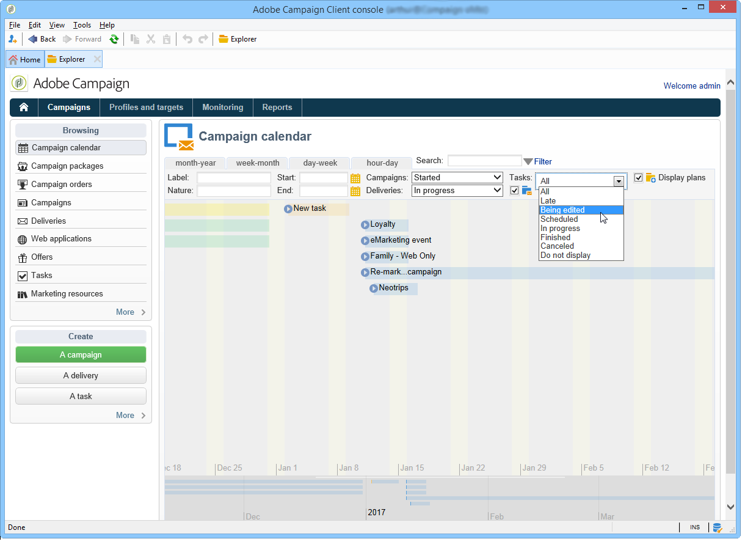Click the Campaign calendar envelope logo
This screenshot has width=756, height=558.
coord(179,136)
